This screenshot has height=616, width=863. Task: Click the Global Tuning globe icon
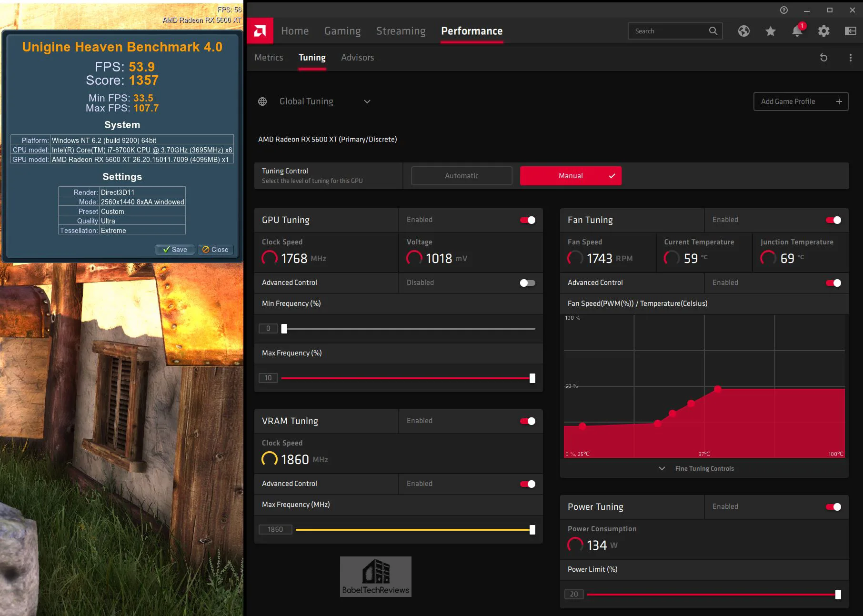[262, 101]
